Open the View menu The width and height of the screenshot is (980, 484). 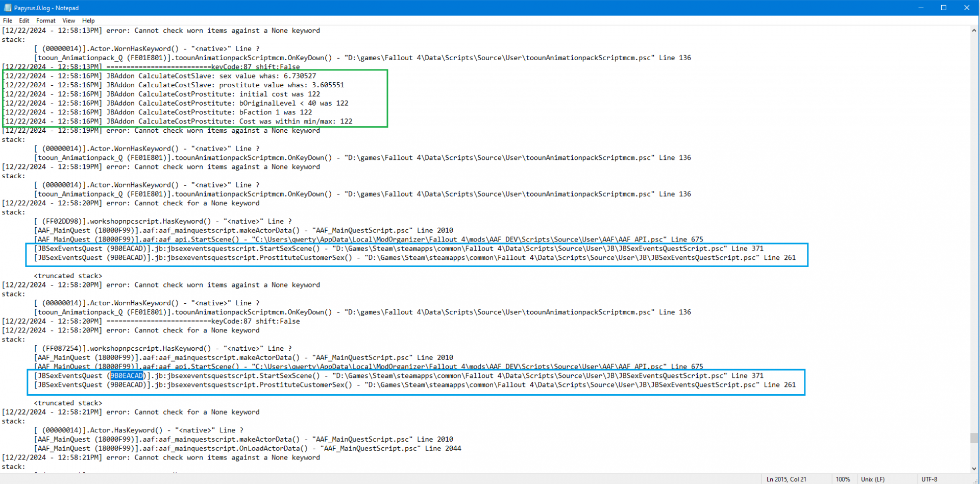pos(68,20)
